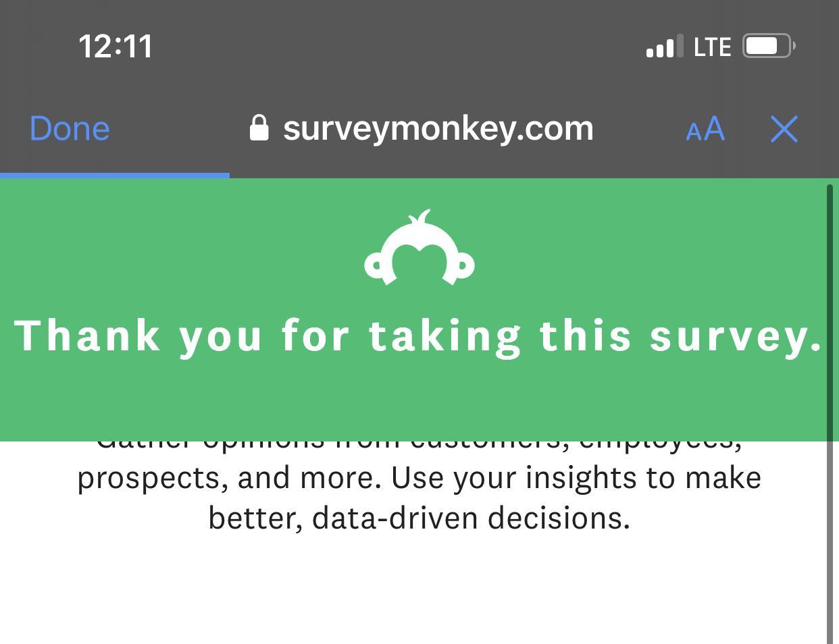The image size is (839, 644).
Task: Tap the cellular signal bars icon
Action: pos(664,47)
